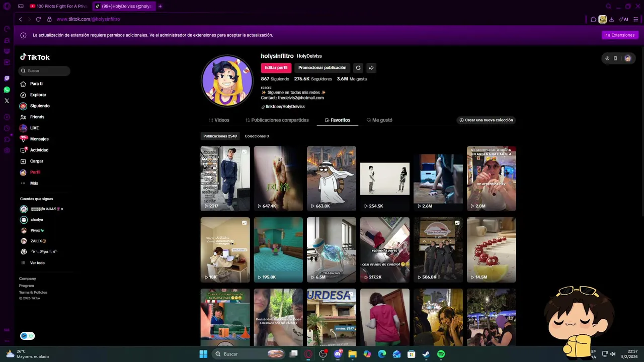Viewport: 644px width, 362px height.
Task: Open the Argentina video with 2.8M views
Action: tap(491, 178)
